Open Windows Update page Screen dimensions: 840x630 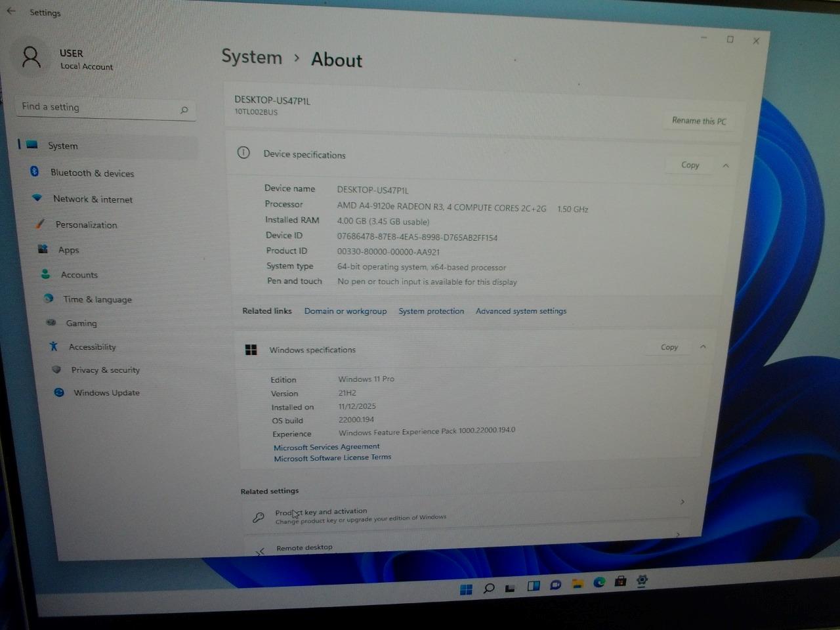pyautogui.click(x=106, y=393)
